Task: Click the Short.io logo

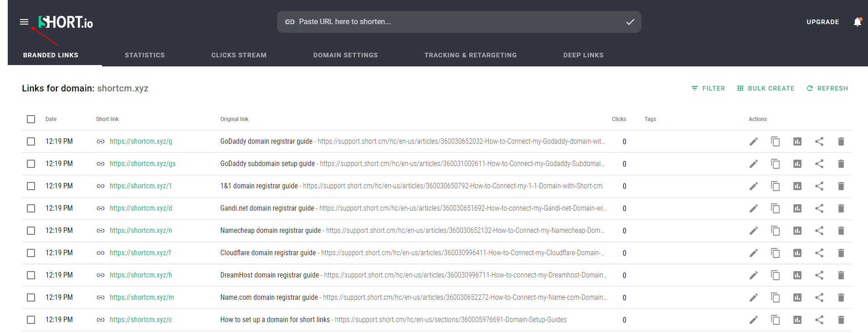Action: pyautogui.click(x=66, y=22)
